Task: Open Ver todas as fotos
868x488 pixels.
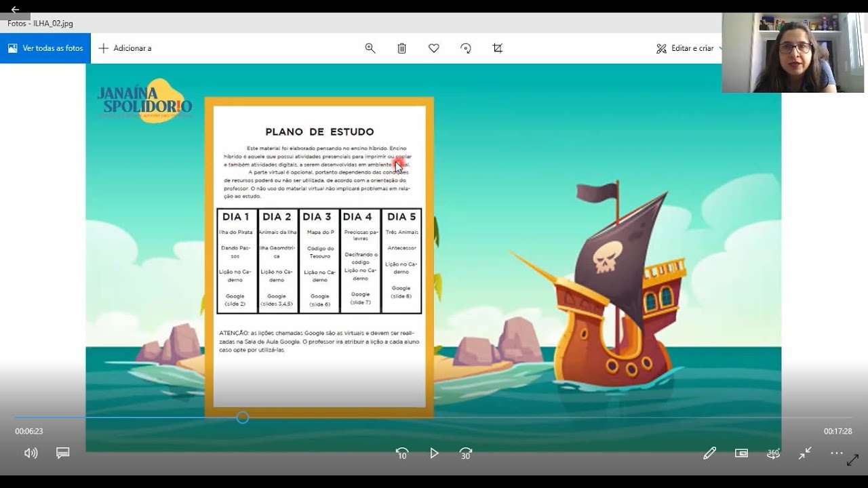Action: [x=45, y=48]
